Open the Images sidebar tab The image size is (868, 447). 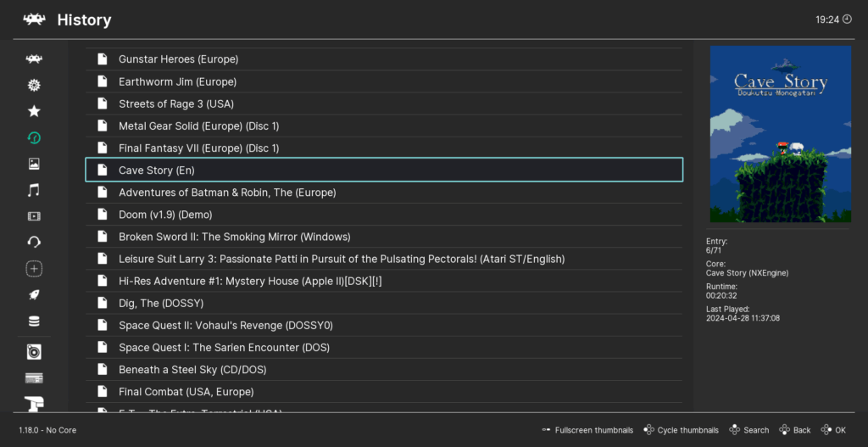pyautogui.click(x=34, y=164)
